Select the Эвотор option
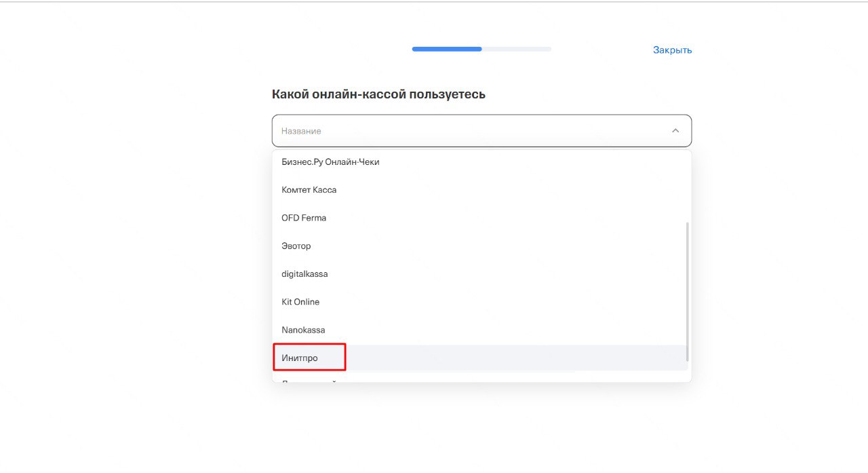Screen dimensions: 868x473 (x=480, y=246)
